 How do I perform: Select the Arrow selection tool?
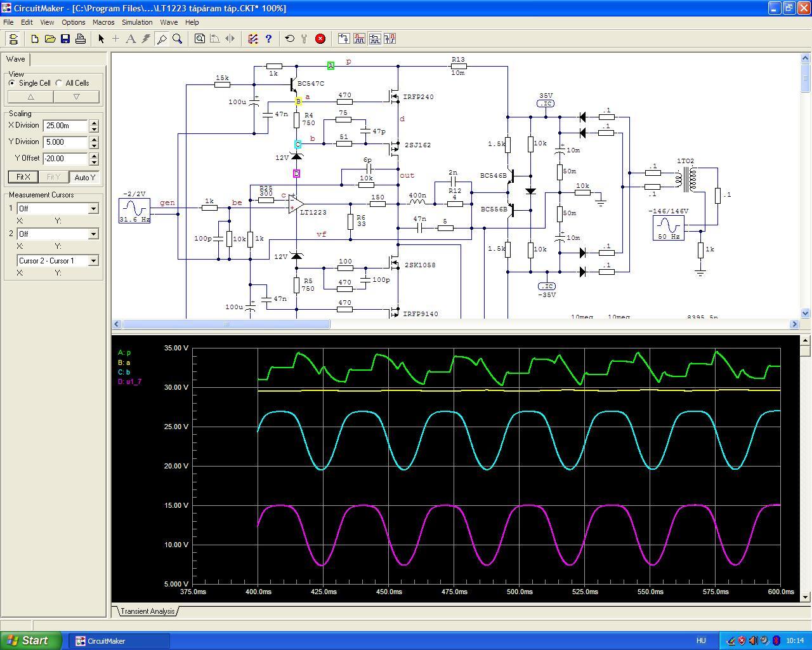point(101,39)
